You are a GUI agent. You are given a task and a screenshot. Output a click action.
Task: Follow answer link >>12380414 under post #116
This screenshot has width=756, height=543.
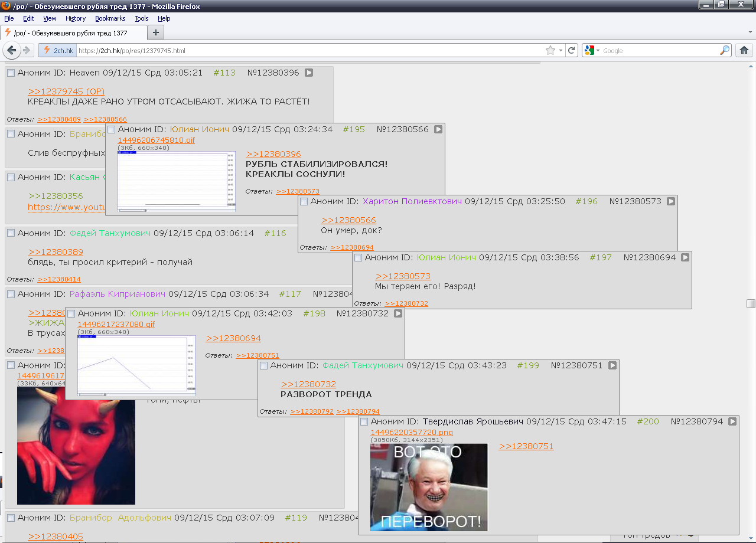coord(59,279)
